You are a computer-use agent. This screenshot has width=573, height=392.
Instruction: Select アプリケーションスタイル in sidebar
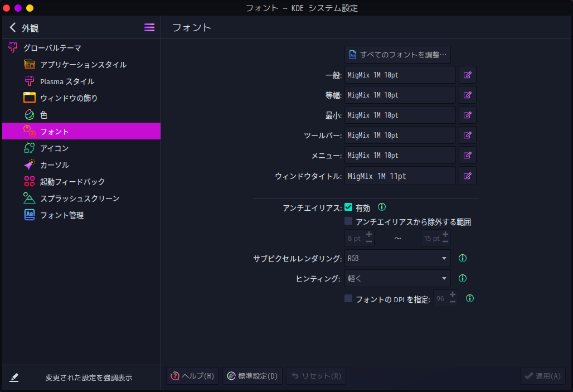pos(81,65)
